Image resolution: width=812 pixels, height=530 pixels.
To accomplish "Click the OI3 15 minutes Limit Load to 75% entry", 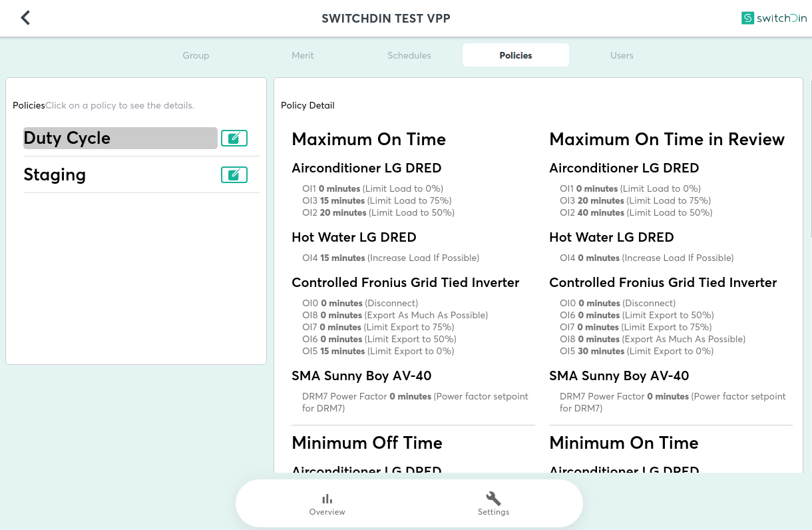I will [377, 200].
